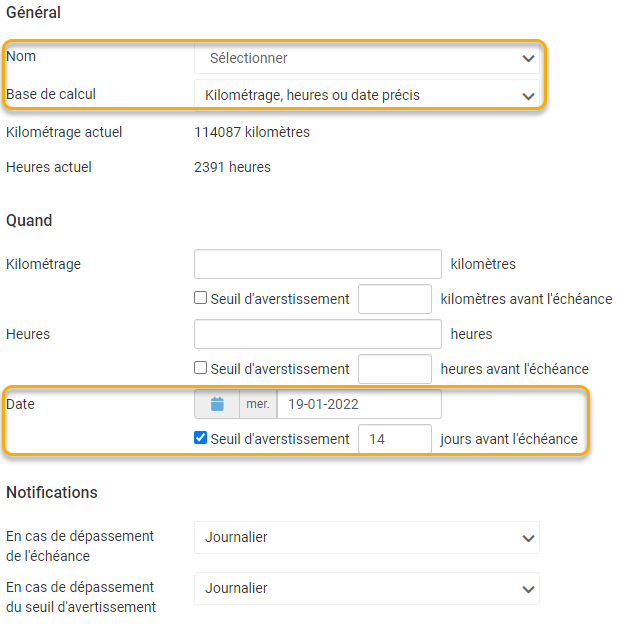Click the 114087 kilomètres current mileage value

pos(251,132)
